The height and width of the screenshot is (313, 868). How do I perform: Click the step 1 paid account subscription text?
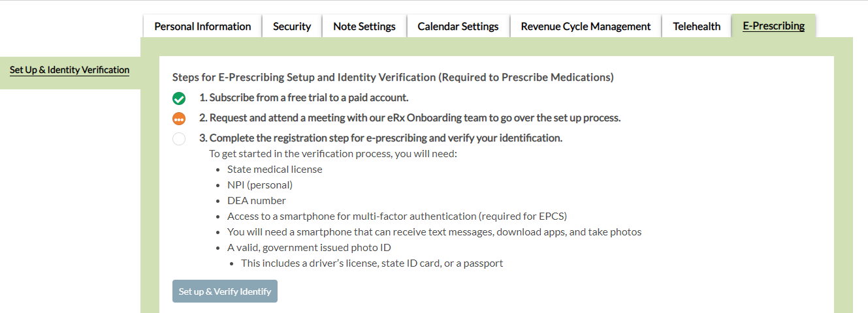coord(304,98)
